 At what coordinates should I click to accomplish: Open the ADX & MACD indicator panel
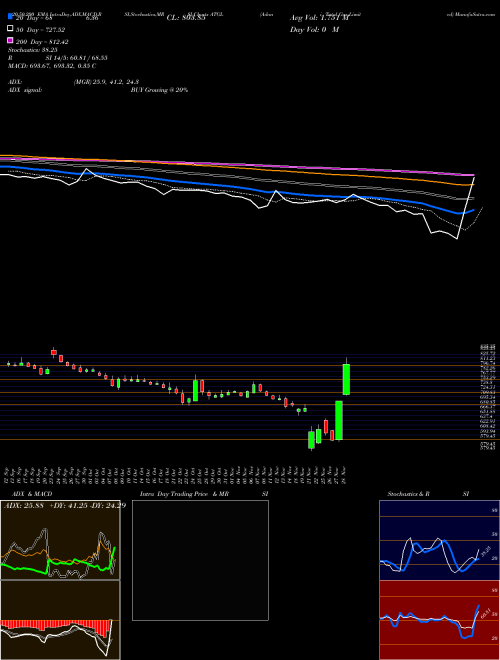(60, 540)
